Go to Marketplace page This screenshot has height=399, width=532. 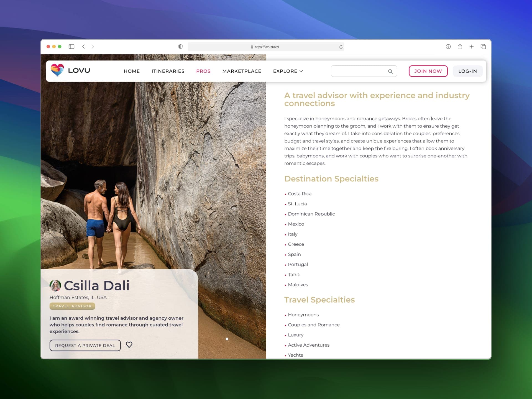click(x=242, y=71)
